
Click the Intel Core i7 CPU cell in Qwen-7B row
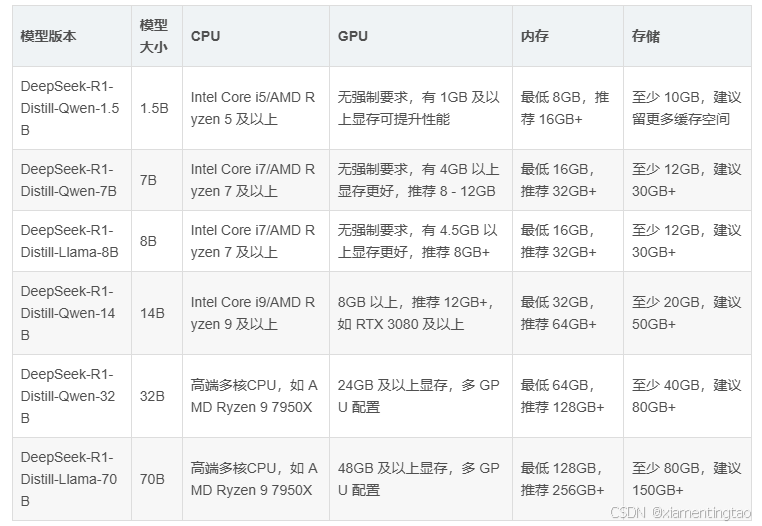click(256, 180)
